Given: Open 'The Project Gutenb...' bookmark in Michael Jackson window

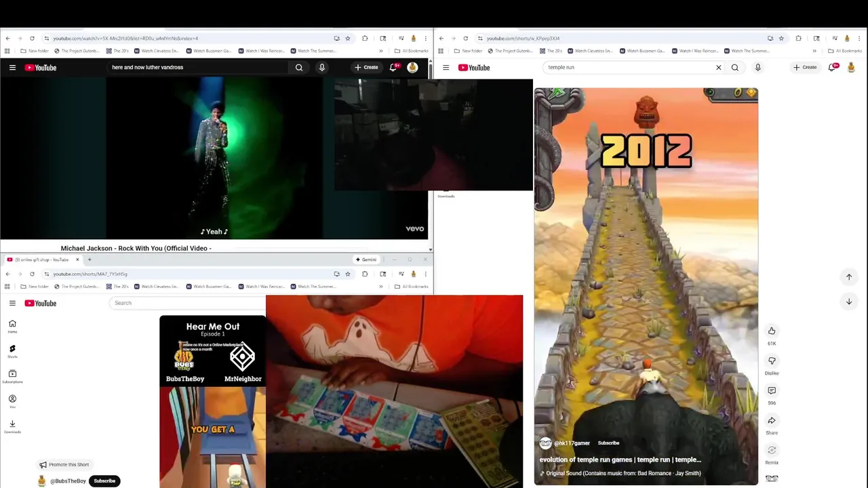Looking at the screenshot, I should (75, 51).
